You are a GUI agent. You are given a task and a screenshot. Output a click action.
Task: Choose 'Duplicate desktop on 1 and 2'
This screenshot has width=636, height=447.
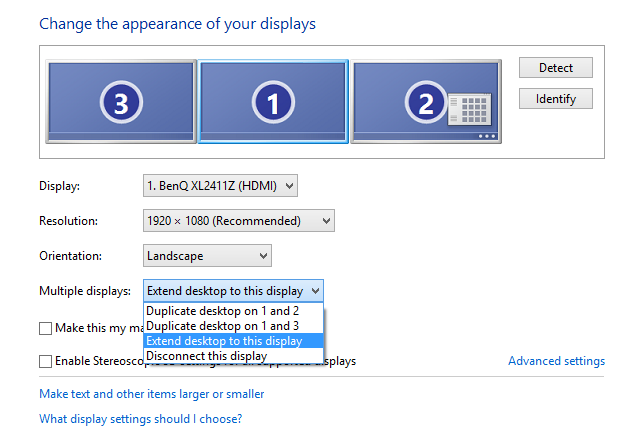click(x=233, y=311)
